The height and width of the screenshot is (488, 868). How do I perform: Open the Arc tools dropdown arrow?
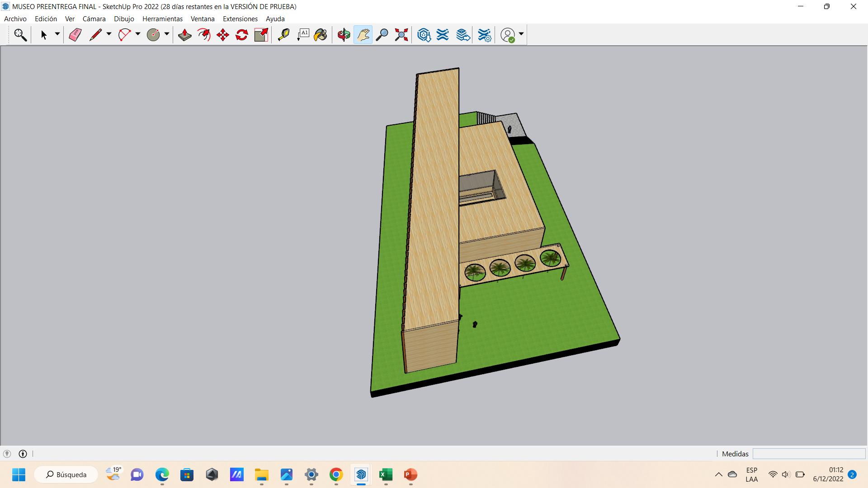click(138, 34)
